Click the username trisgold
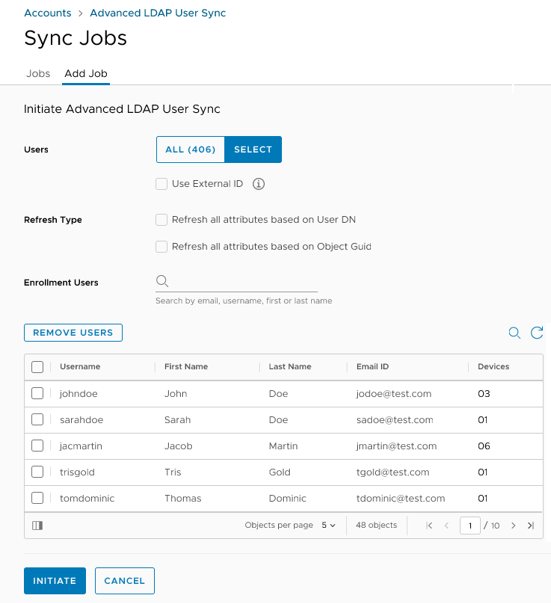This screenshot has height=603, width=551. [77, 472]
